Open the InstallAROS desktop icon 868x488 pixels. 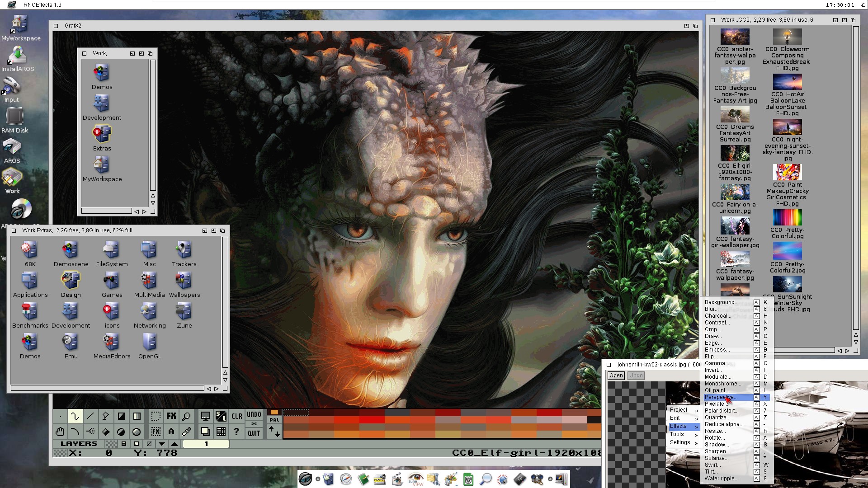(17, 59)
